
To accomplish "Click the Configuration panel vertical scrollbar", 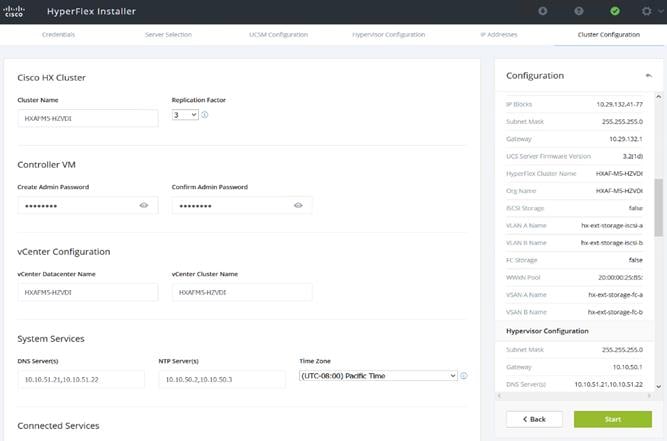I will pos(658,208).
